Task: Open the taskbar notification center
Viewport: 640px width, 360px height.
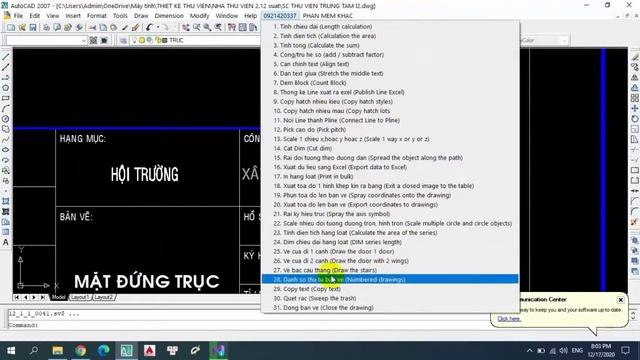Action: click(x=625, y=351)
